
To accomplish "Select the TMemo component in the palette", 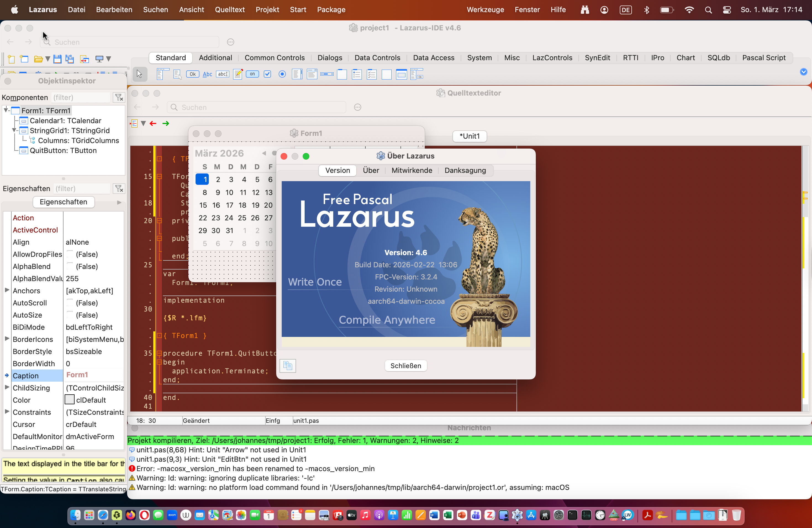I will [238, 74].
